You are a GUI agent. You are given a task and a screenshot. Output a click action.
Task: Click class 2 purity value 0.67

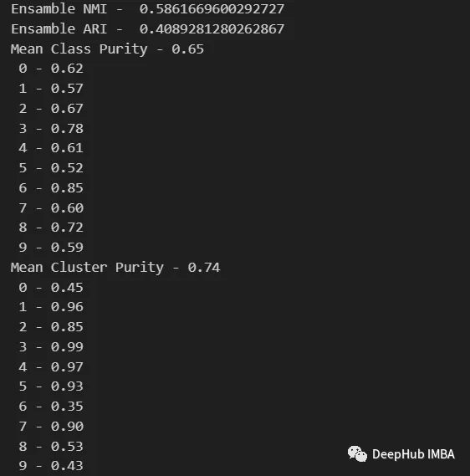(x=67, y=109)
